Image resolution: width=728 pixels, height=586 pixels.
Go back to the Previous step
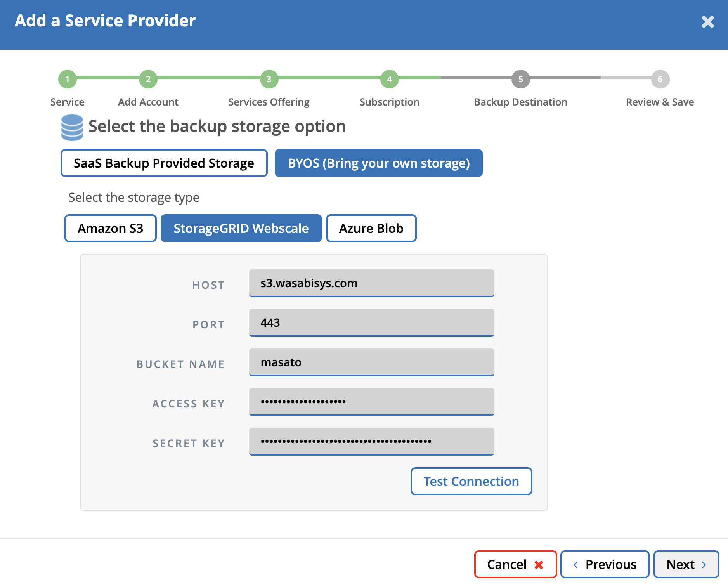605,564
